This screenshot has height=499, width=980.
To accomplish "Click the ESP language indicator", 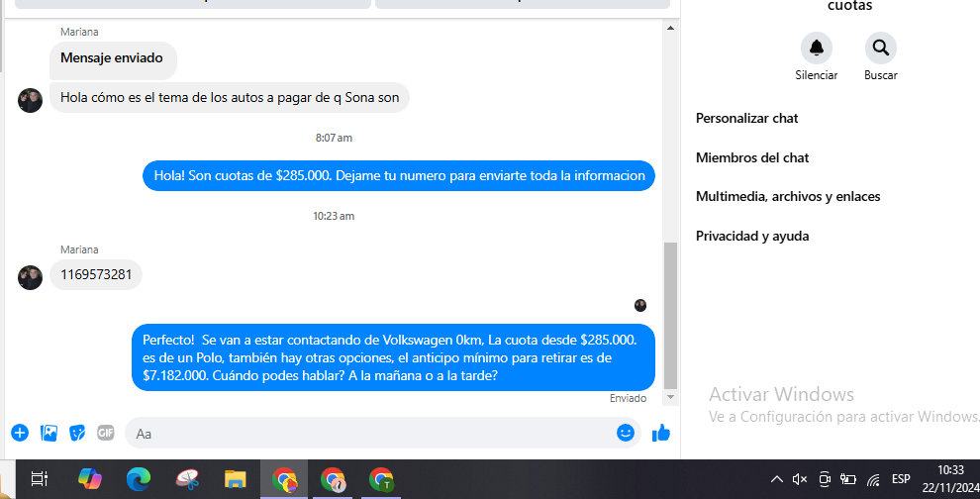I will [901, 479].
